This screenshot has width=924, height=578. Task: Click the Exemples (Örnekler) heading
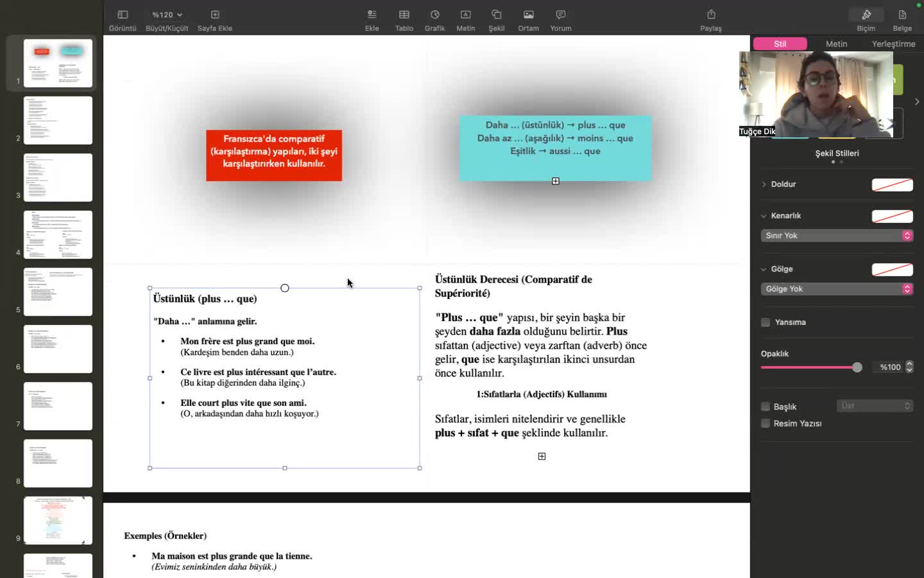click(166, 536)
